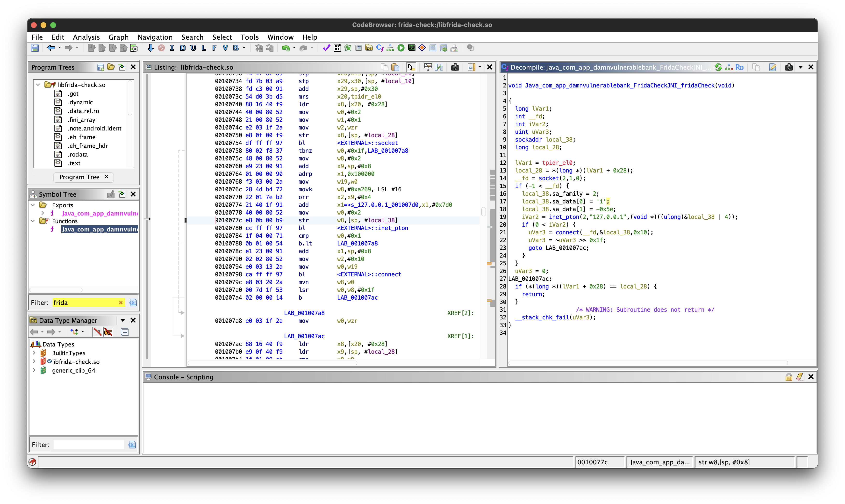This screenshot has width=845, height=504.
Task: Open the Data Type Manager dropdown menu arrow
Action: coord(122,320)
